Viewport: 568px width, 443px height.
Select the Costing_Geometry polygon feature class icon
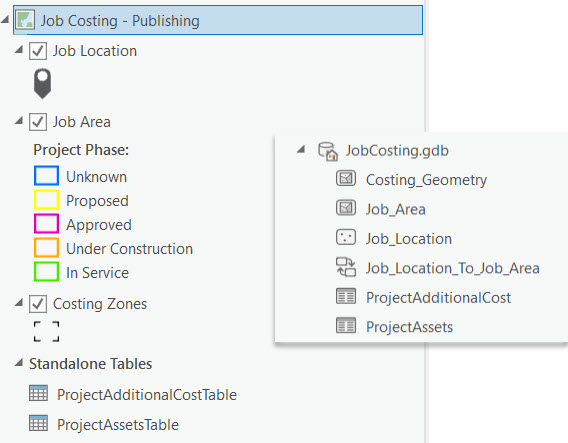346,179
